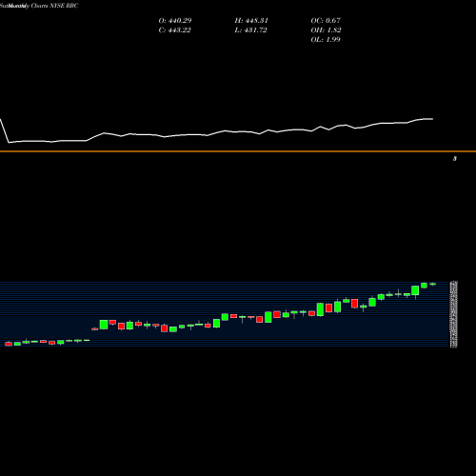476x476 pixels.
Task: Click the stacked price axis labels at the right edge
Action: [x=454, y=314]
